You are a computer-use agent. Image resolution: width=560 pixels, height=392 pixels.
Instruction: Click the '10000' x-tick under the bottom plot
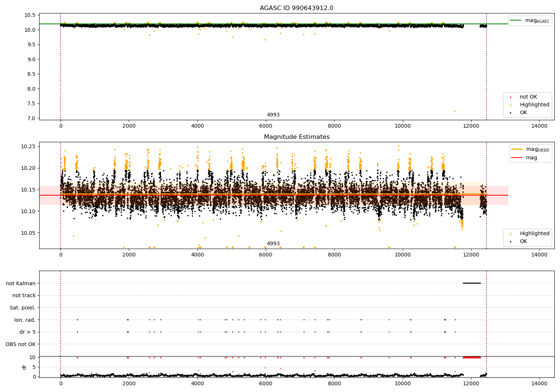(x=403, y=384)
